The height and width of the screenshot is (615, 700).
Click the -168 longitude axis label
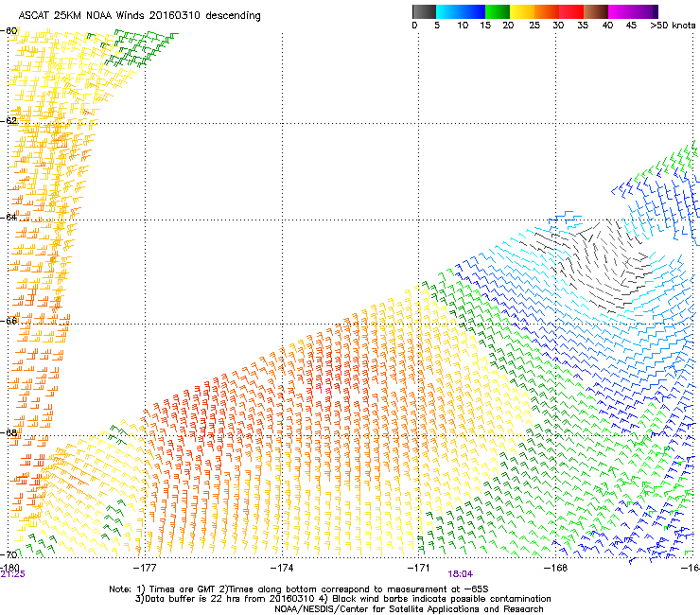556,568
